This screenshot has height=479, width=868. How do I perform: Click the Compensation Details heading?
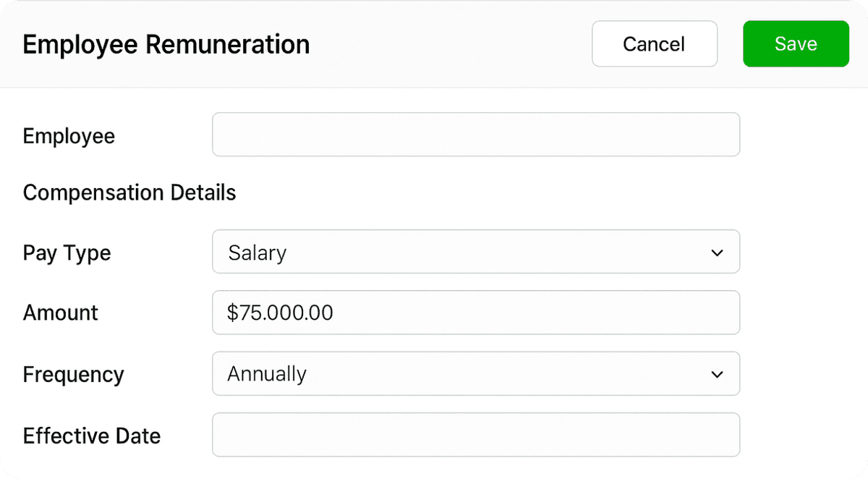[129, 193]
